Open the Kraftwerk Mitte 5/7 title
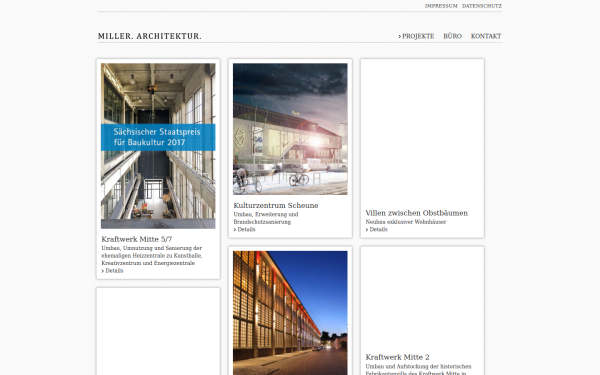 (x=137, y=239)
